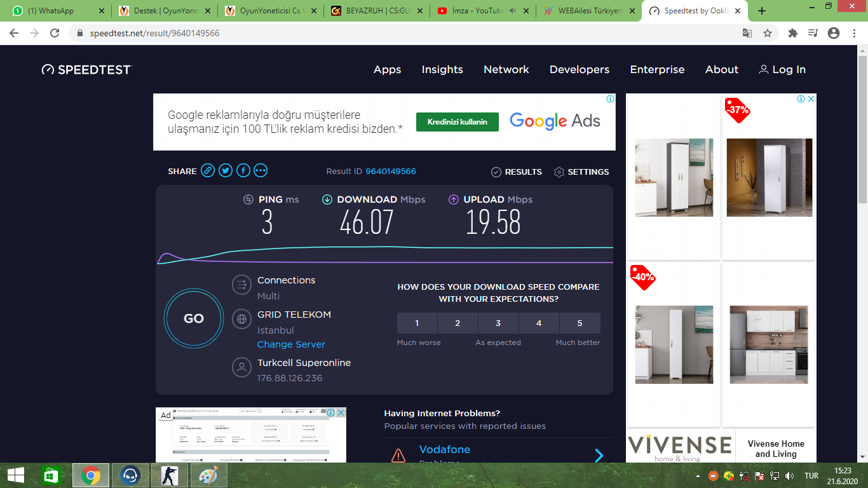Open a new browser tab
Image resolution: width=868 pixels, height=488 pixels.
pyautogui.click(x=762, y=11)
